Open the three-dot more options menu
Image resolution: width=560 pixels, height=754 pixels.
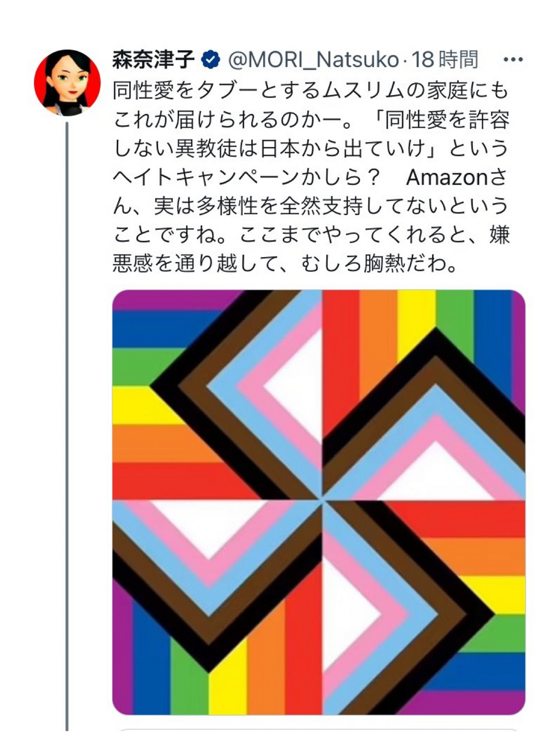[x=513, y=60]
